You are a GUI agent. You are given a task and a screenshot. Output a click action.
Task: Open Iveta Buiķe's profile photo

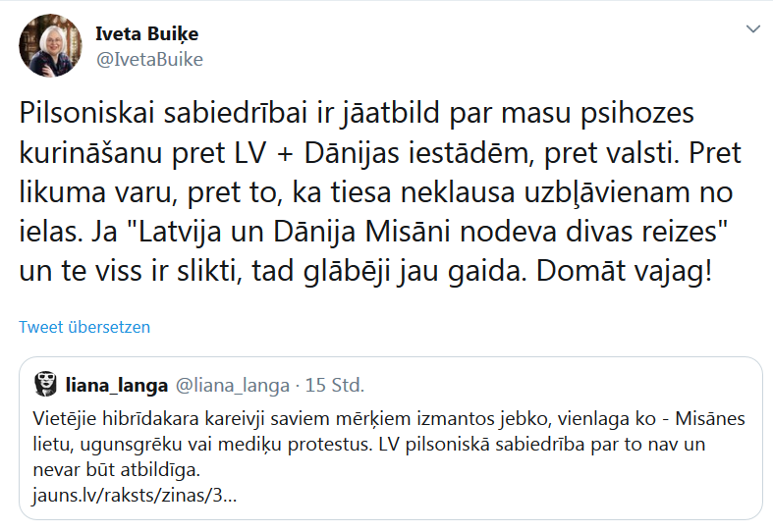[51, 46]
